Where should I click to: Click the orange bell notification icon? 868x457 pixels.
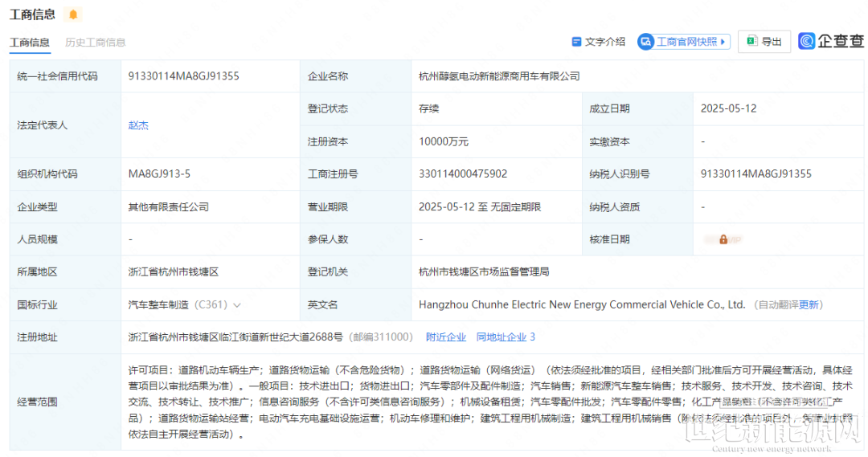tap(74, 14)
